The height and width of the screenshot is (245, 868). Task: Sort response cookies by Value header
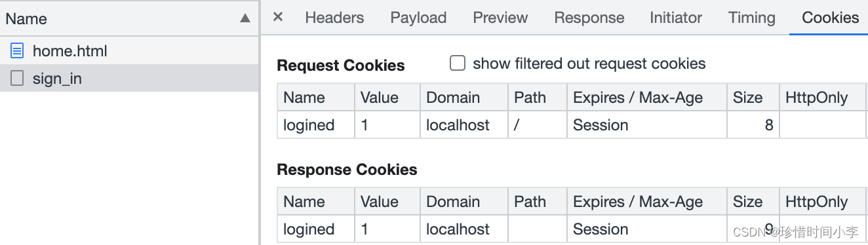[387, 202]
